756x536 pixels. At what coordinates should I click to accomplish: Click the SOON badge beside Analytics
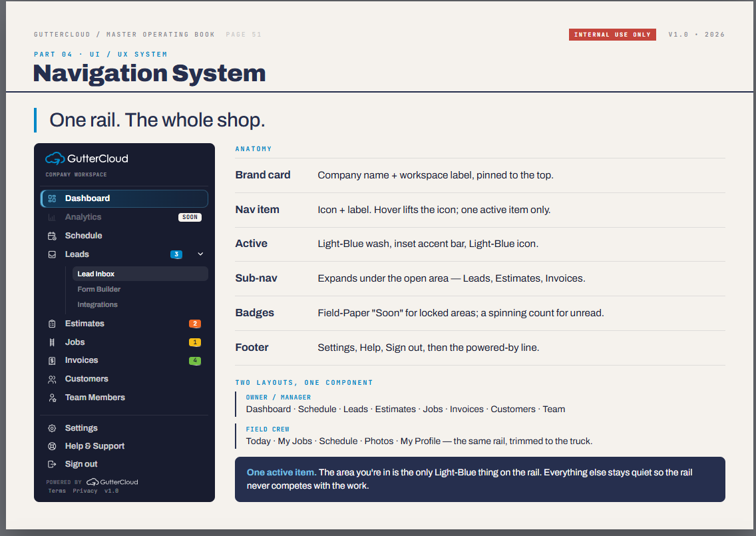(x=190, y=217)
